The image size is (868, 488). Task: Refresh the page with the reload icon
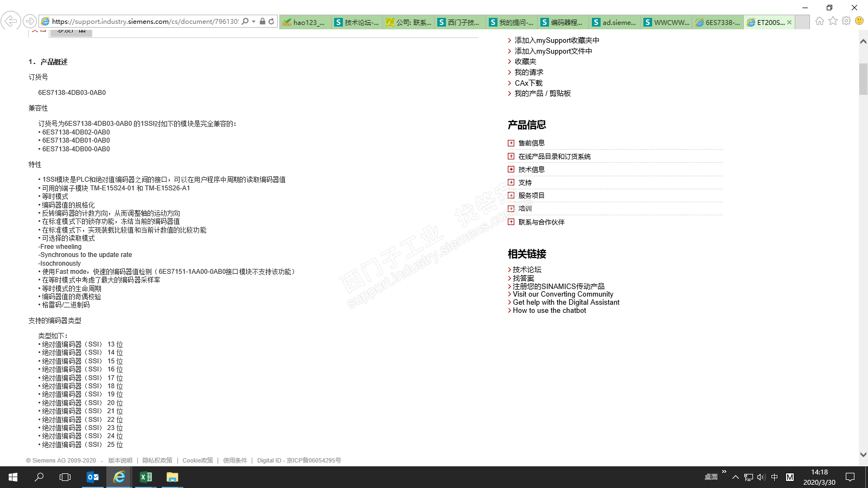point(271,21)
